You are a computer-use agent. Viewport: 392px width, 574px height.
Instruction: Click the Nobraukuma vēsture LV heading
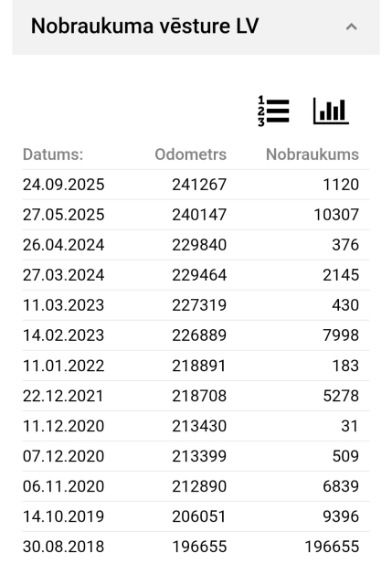(144, 26)
